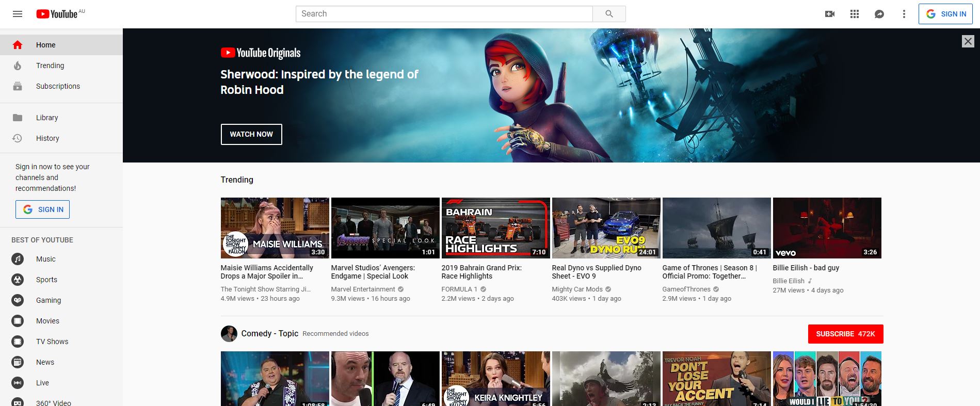The image size is (980, 406).
Task: Click the red SUBSCRIBE 472K button
Action: (x=845, y=334)
